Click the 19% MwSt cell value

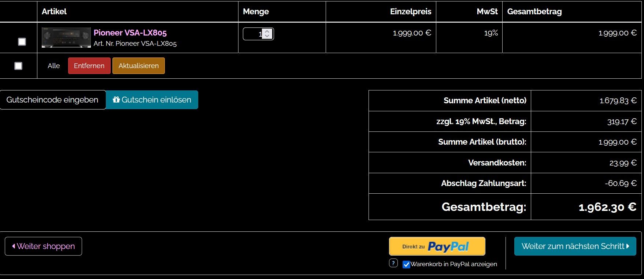point(491,33)
